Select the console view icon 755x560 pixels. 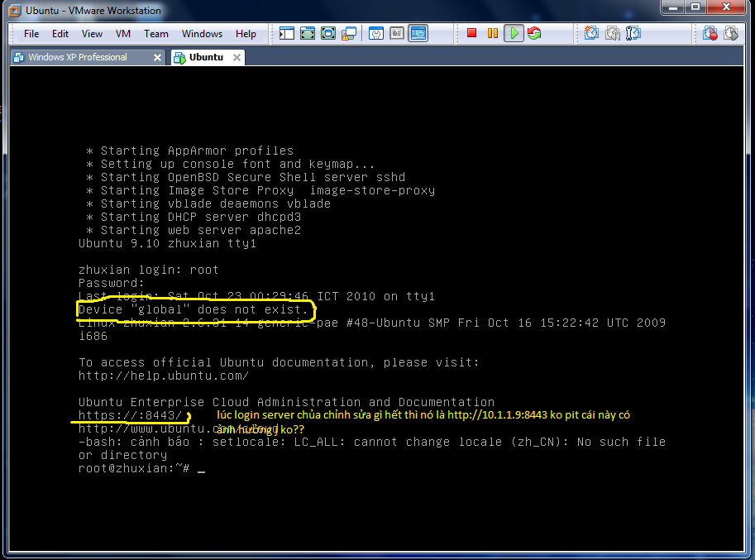coord(418,33)
